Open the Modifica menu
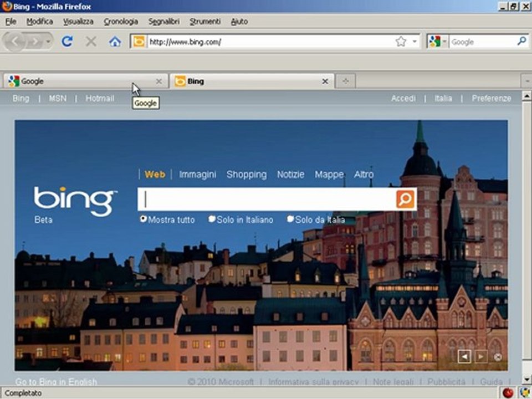Image resolution: width=532 pixels, height=399 pixels. click(x=40, y=22)
